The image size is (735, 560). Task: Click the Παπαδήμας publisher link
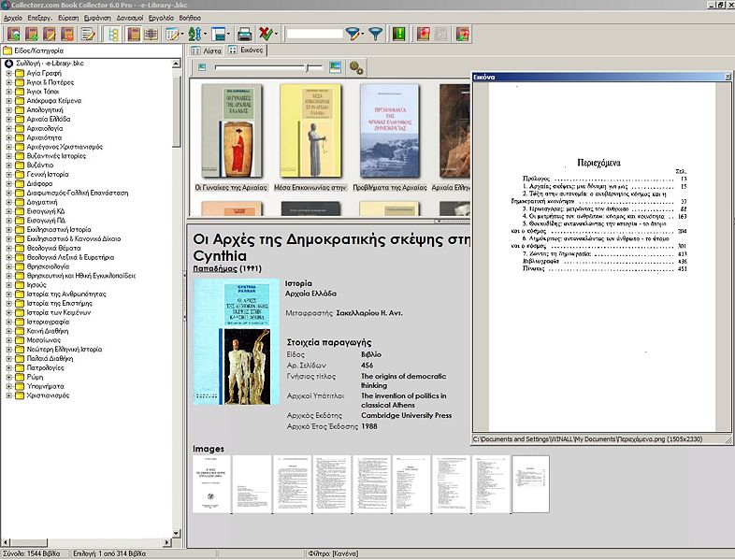215,268
